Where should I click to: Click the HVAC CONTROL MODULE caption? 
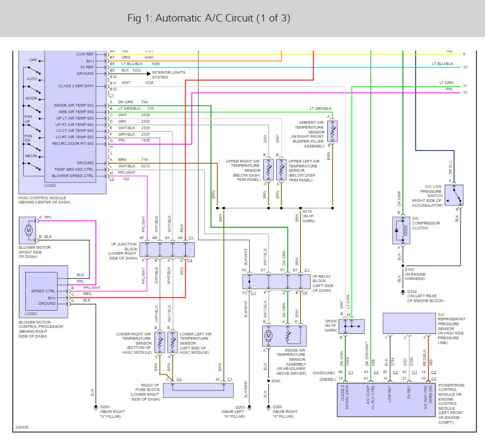[44, 200]
